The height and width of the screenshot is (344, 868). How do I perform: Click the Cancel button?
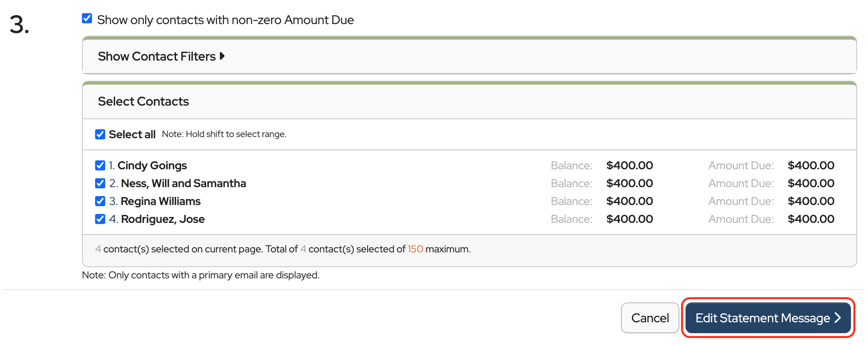pyautogui.click(x=650, y=318)
